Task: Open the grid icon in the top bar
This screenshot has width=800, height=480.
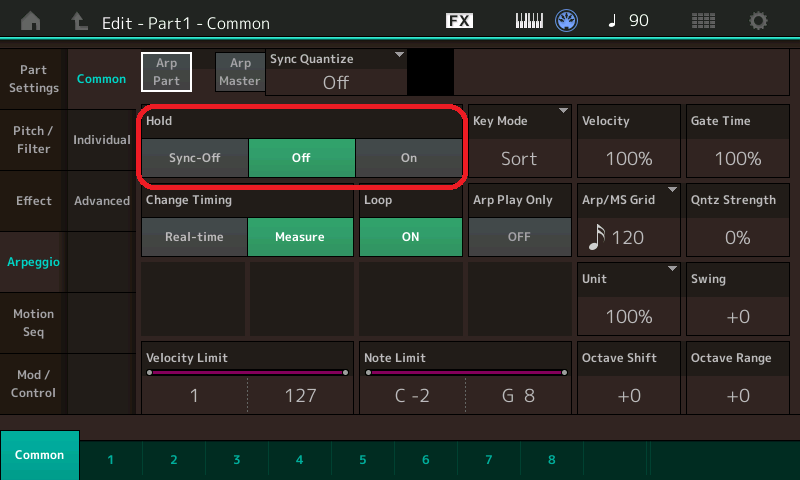Action: click(703, 20)
